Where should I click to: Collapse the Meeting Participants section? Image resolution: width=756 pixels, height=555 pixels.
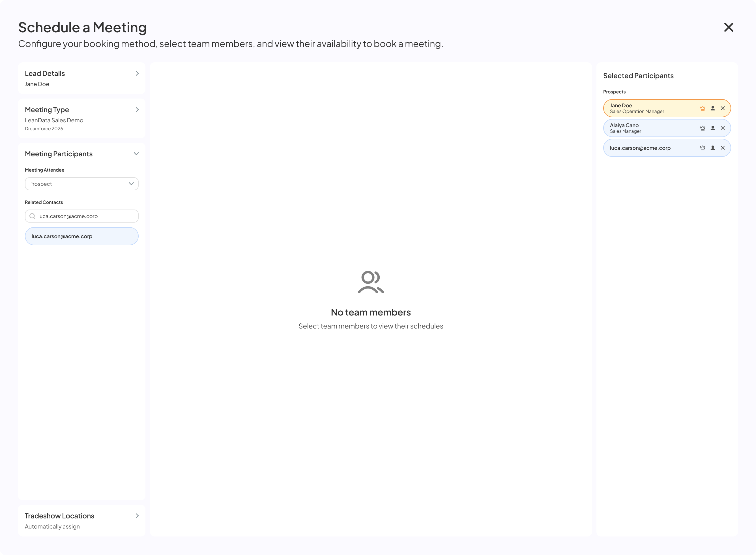pyautogui.click(x=136, y=154)
